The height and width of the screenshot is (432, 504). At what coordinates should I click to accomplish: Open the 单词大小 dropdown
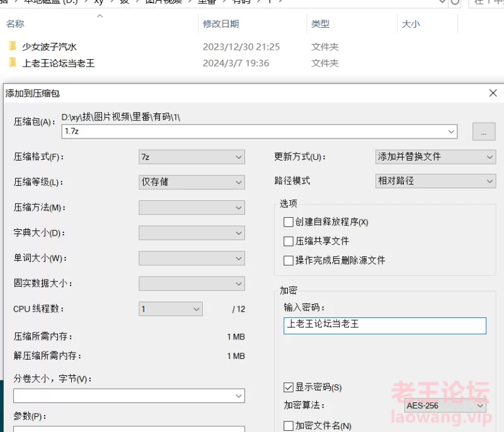pyautogui.click(x=192, y=258)
